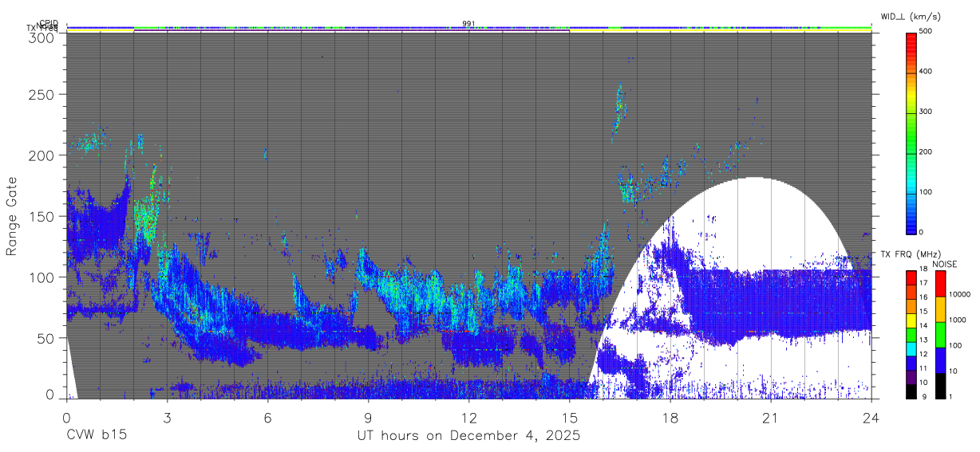Click Range Gate axis tick label '150'
This screenshot has height=452, width=980.
click(x=41, y=216)
